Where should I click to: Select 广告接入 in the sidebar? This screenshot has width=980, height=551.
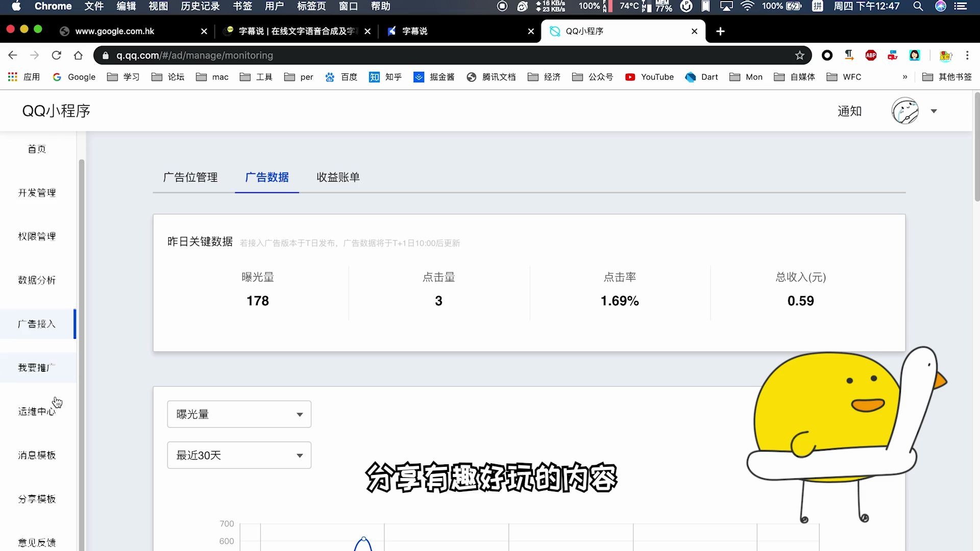37,324
